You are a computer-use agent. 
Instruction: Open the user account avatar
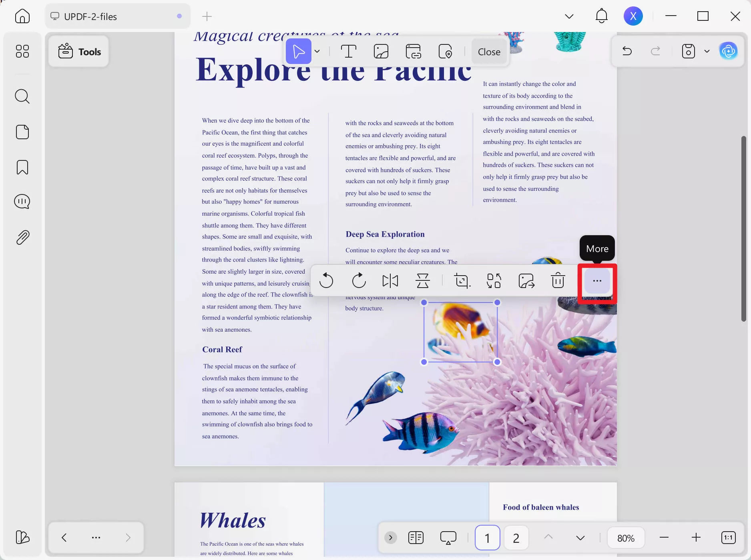tap(633, 16)
